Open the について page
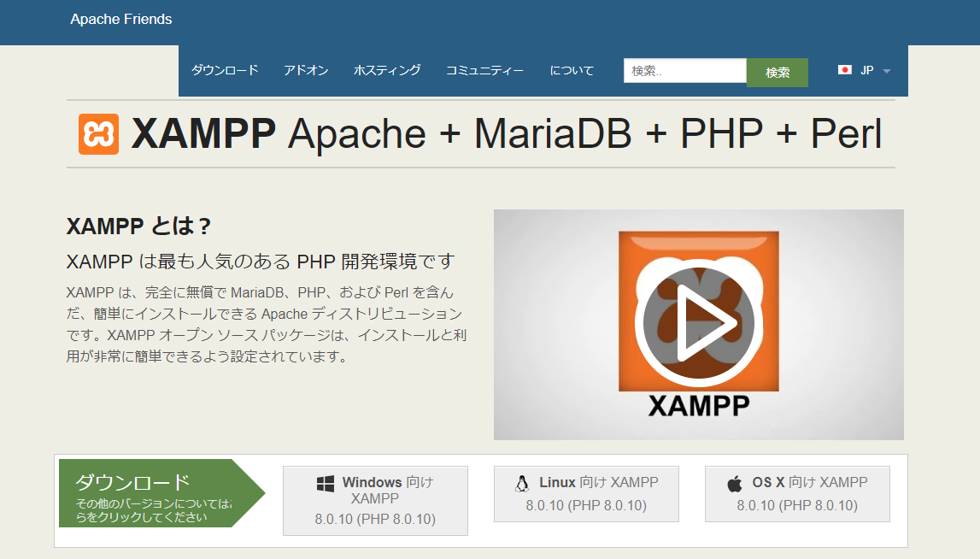980x559 pixels. [x=572, y=71]
